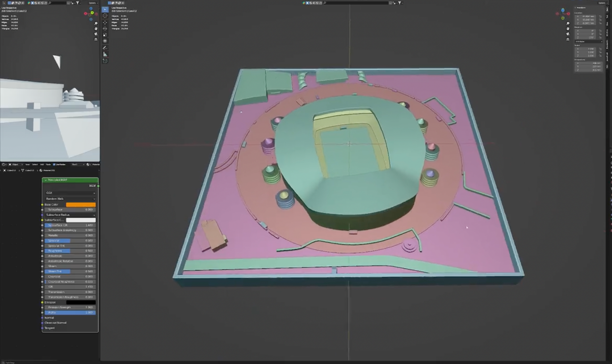This screenshot has width=612, height=364.
Task: Open the GGX distribution dropdown on Principled BSDF
Action: [x=71, y=192]
